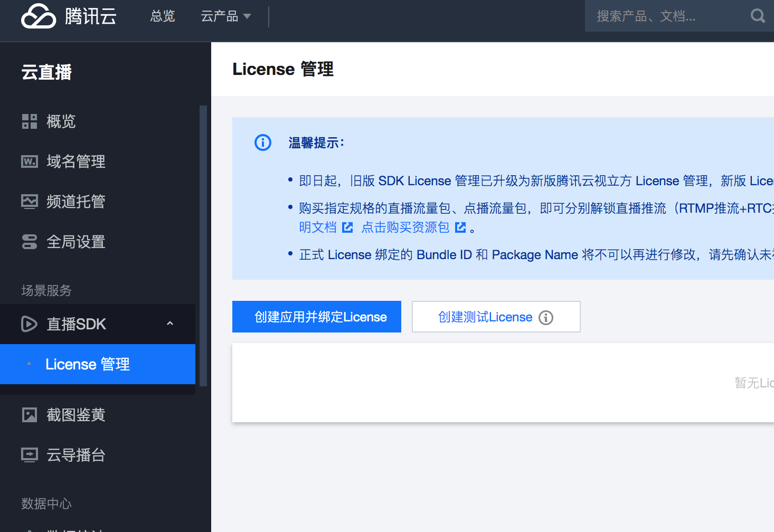Open 频道托管 in the sidebar
Image resolution: width=774 pixels, height=532 pixels.
point(76,202)
